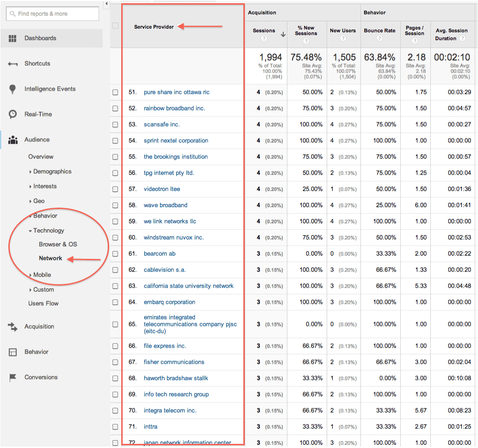
Task: Select Network under Technology
Action: (x=50, y=258)
